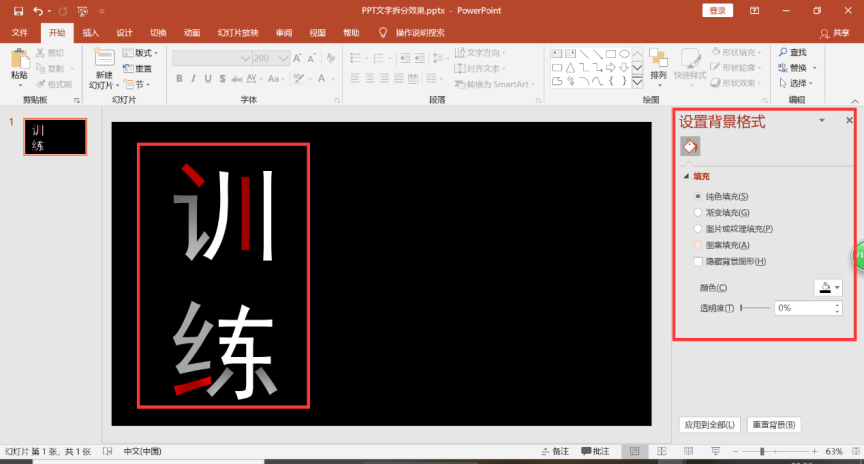Click the clear formatting icon

coord(331,58)
